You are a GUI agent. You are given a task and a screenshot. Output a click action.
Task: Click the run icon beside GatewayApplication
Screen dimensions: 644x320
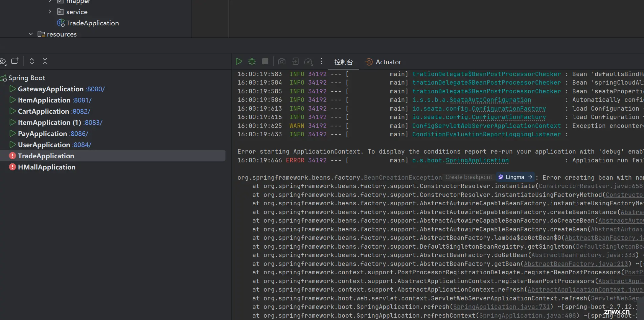pos(13,89)
